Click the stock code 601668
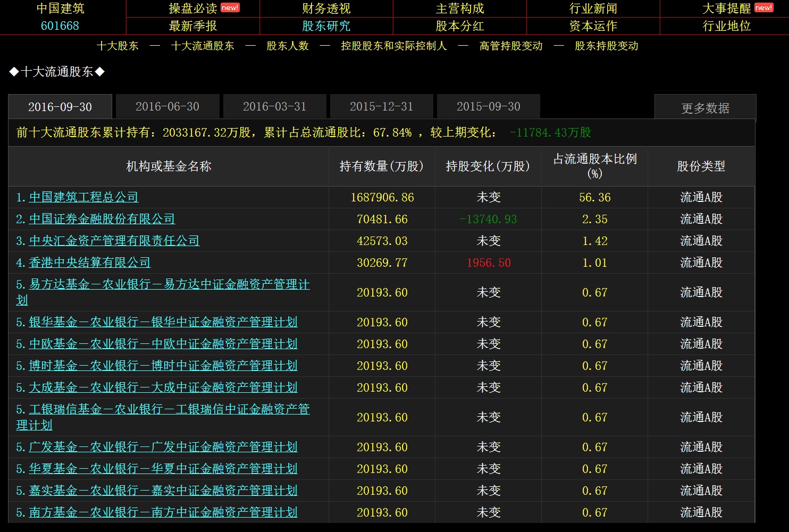789x532 pixels. (60, 26)
